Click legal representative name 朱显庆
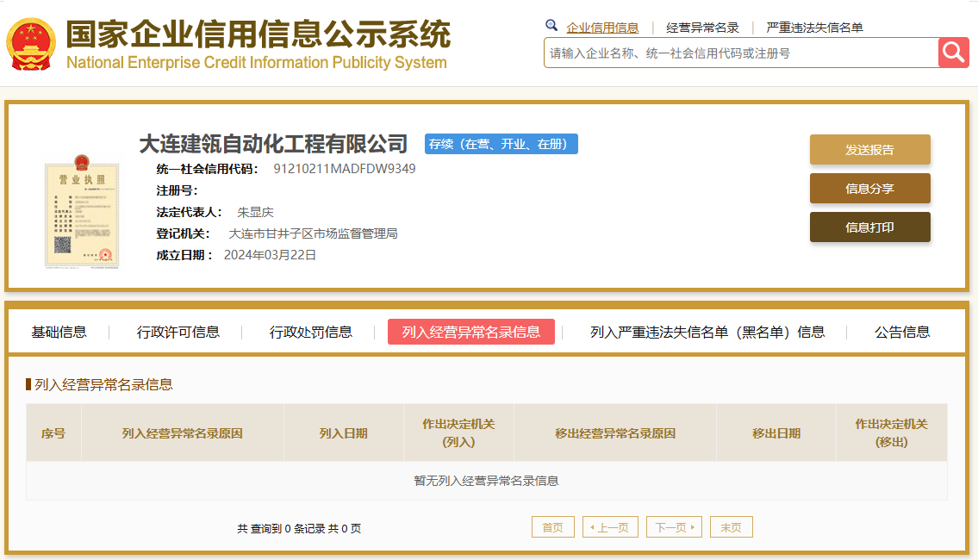The image size is (978, 560). tap(256, 212)
